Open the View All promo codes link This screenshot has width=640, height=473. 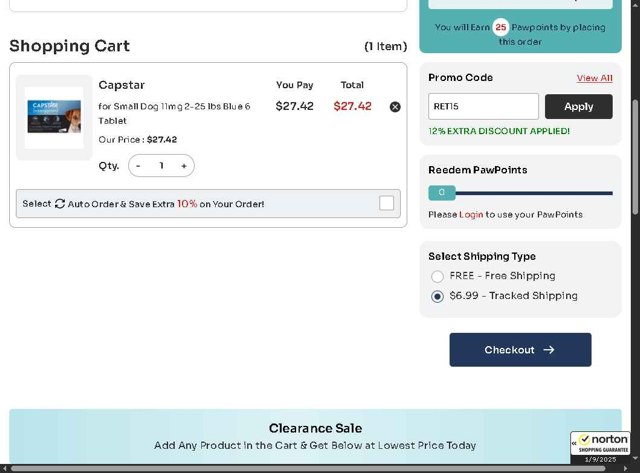(x=594, y=78)
